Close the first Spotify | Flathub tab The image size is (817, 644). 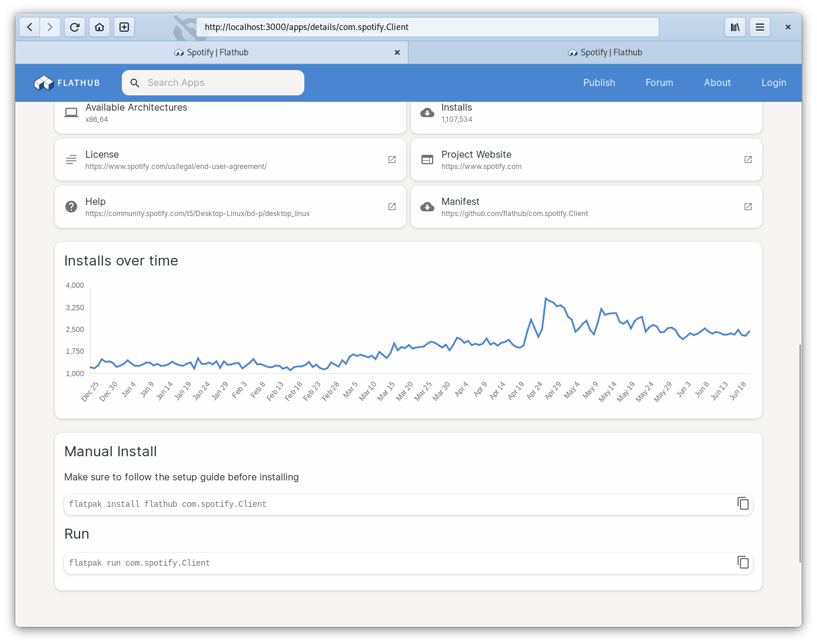(x=397, y=52)
